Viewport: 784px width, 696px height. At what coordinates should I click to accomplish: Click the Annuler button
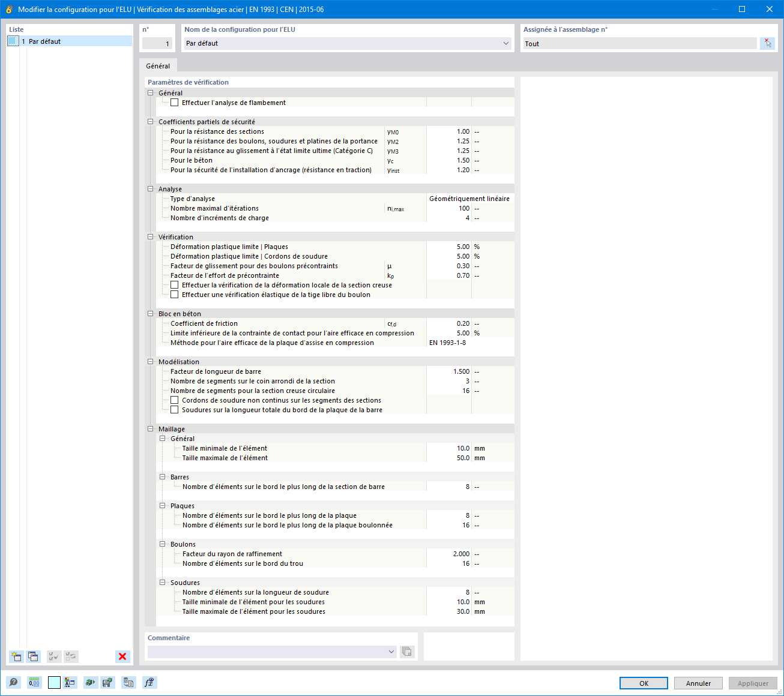coord(698,683)
